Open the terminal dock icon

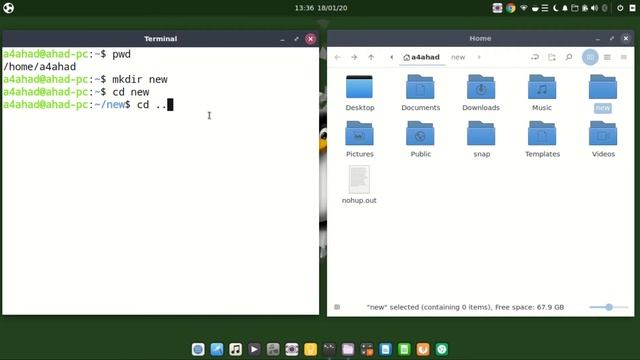click(x=329, y=349)
